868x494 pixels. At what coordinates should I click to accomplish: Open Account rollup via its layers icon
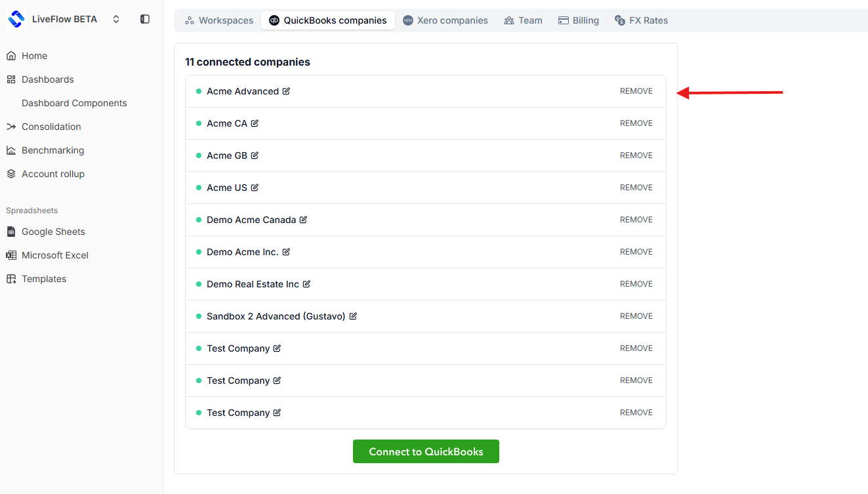click(11, 174)
